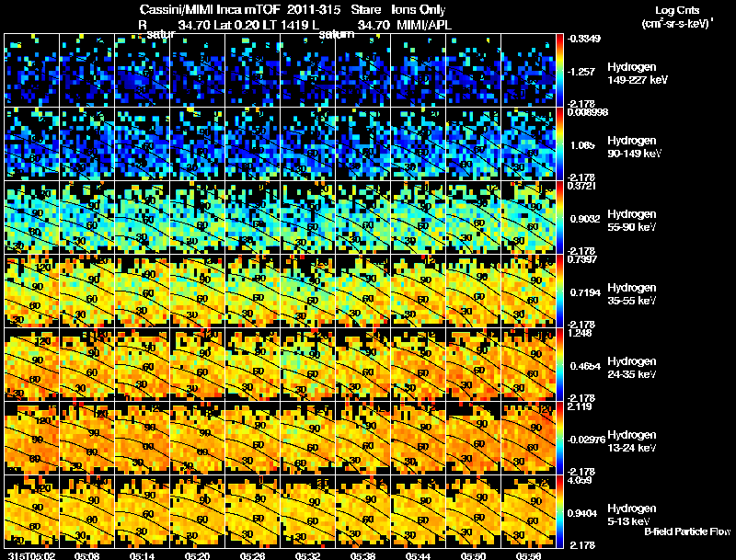Select the 35-55 keV panel at 05:50
The height and width of the screenshot is (560, 736).
coord(473,291)
